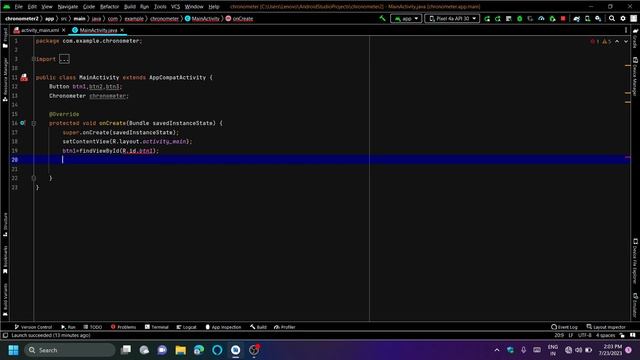Click the chronometer2 project breadcrumb
Image resolution: width=640 pixels, height=360 pixels.
tap(21, 18)
